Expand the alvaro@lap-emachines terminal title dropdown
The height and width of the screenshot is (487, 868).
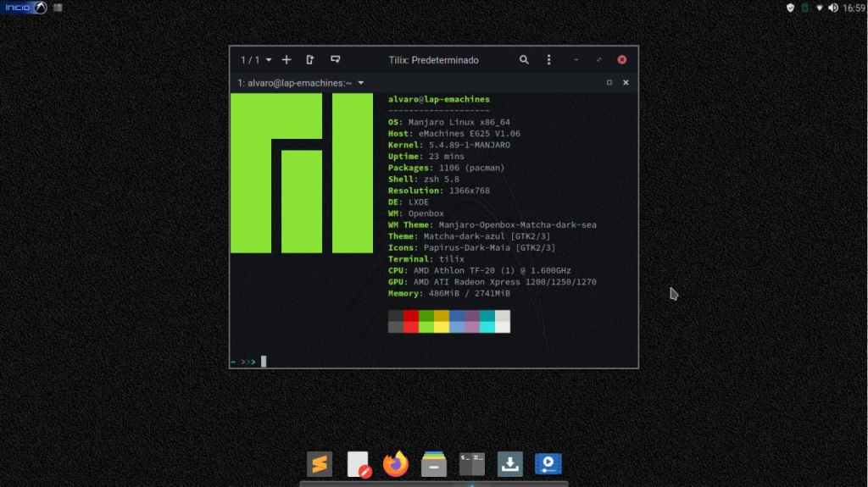pos(361,83)
